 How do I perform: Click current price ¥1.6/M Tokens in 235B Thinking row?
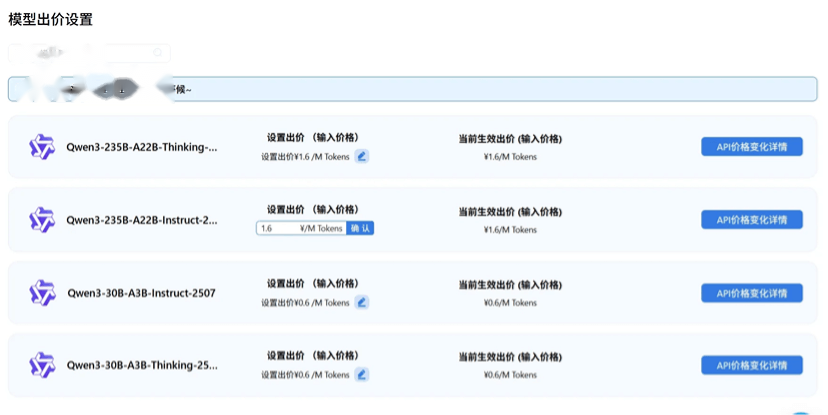pos(510,157)
